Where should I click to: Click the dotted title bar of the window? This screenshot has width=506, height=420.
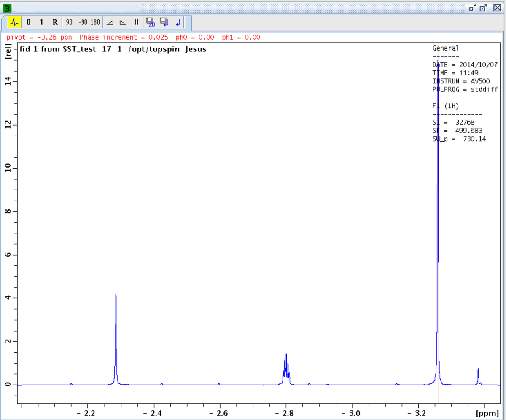[x=295, y=8]
